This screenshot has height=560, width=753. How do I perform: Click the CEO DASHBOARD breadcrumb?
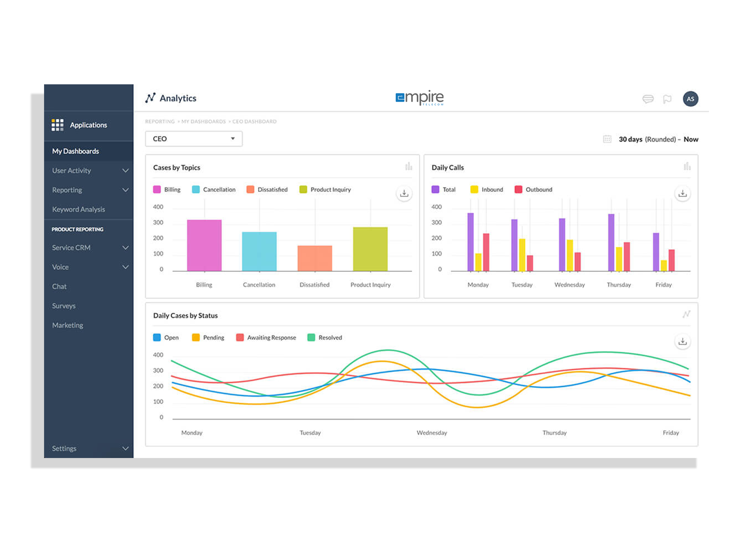click(x=255, y=122)
